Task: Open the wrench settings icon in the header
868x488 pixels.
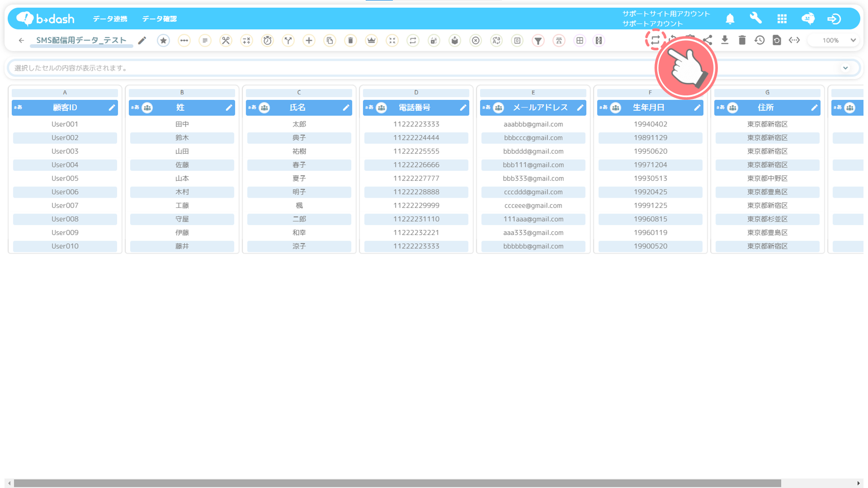Action: [x=756, y=18]
